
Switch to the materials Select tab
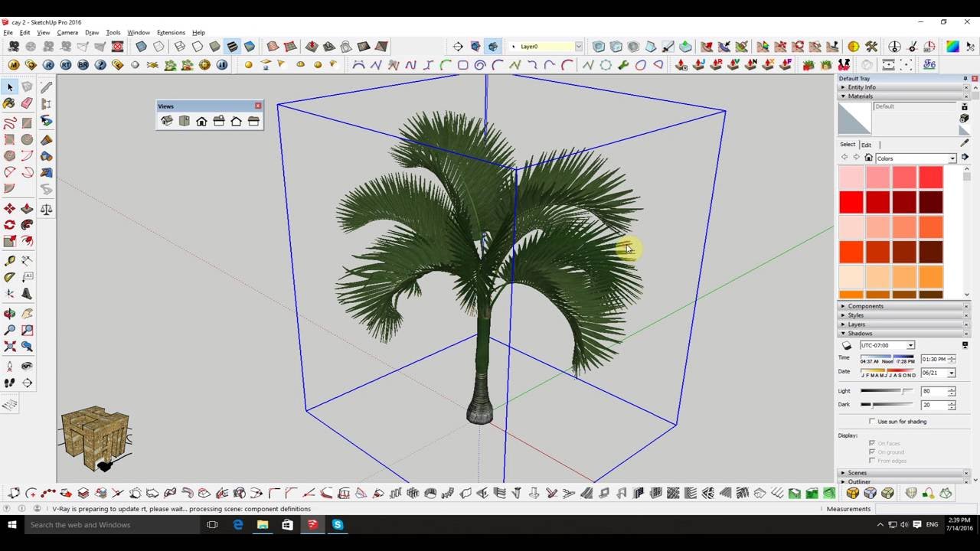[848, 145]
